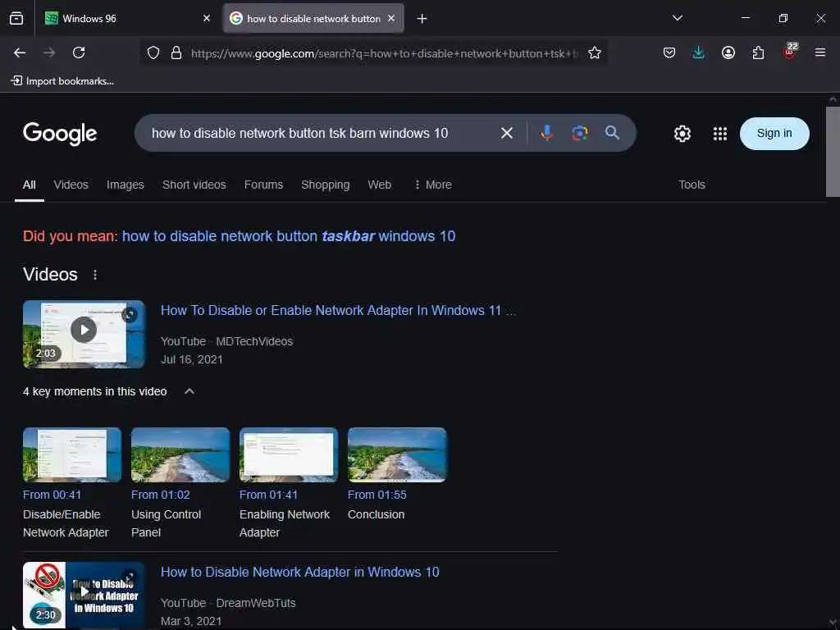Save page to Pocket
The image size is (840, 630).
click(669, 52)
